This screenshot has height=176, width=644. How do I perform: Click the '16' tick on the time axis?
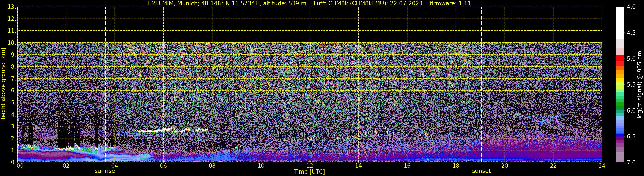tap(407, 166)
